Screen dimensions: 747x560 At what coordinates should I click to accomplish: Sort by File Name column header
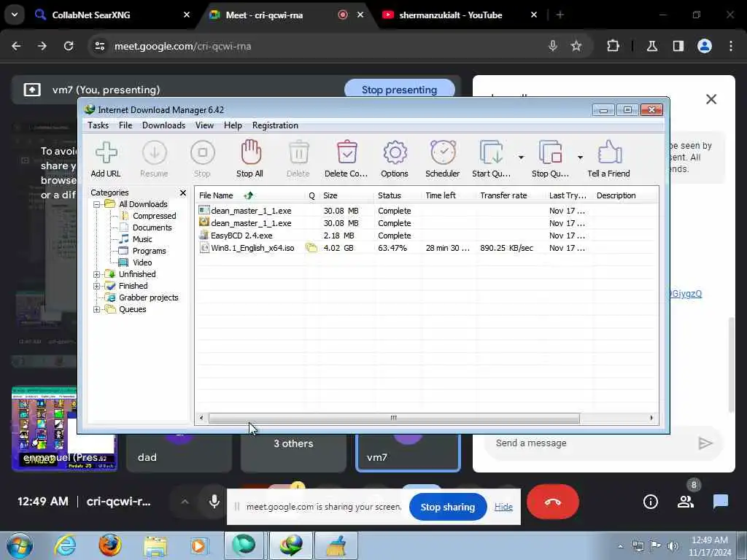[x=250, y=195]
